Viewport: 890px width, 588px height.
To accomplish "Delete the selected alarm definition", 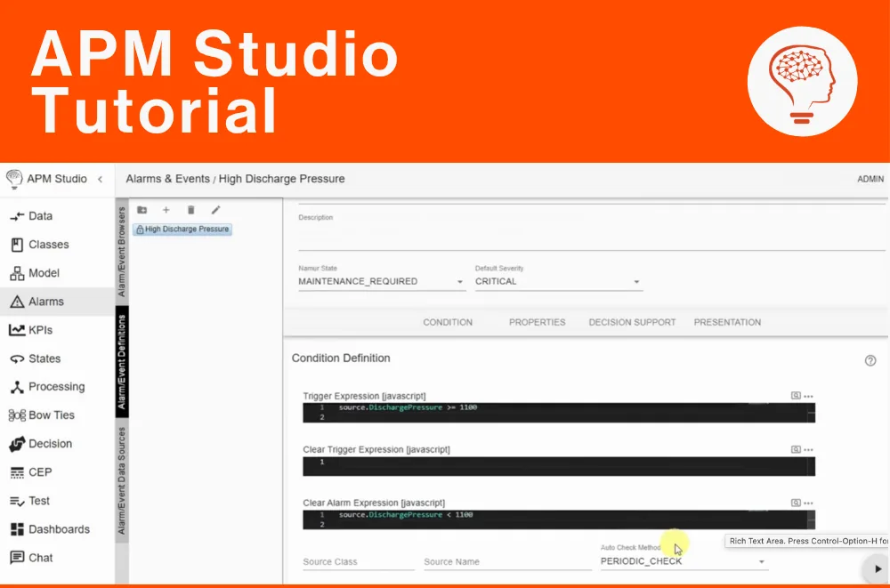I will tap(190, 210).
